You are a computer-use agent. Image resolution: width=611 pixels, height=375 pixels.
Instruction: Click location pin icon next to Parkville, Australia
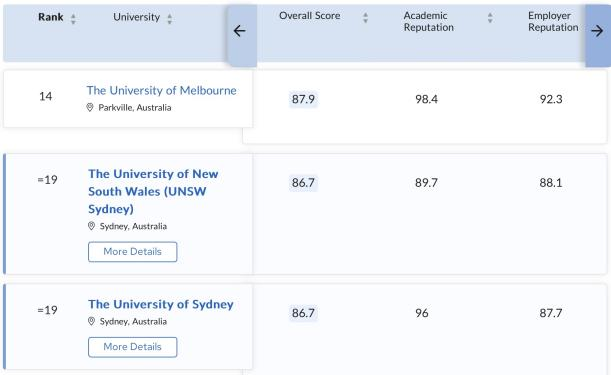click(x=90, y=108)
